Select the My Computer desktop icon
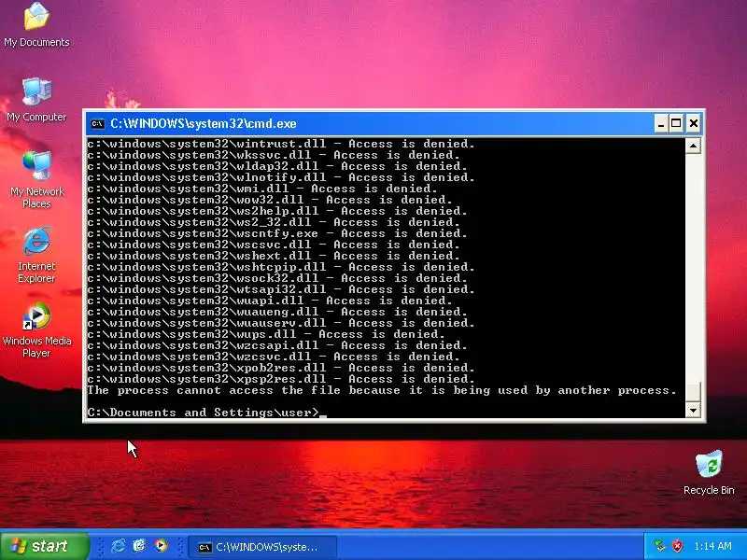The image size is (747, 560). click(36, 99)
